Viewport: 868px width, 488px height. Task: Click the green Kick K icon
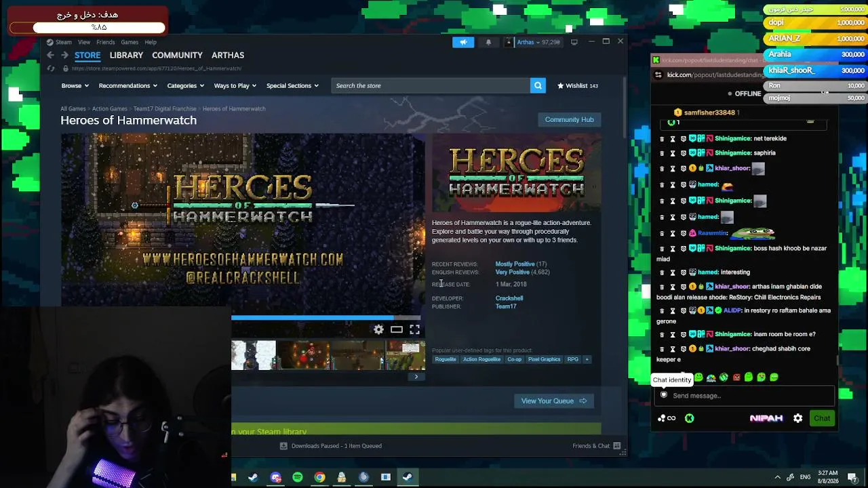click(689, 418)
